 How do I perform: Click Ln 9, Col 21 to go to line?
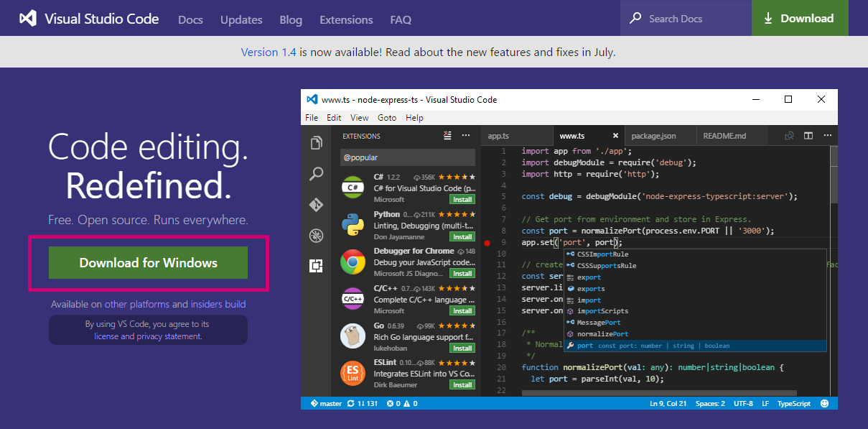click(668, 403)
